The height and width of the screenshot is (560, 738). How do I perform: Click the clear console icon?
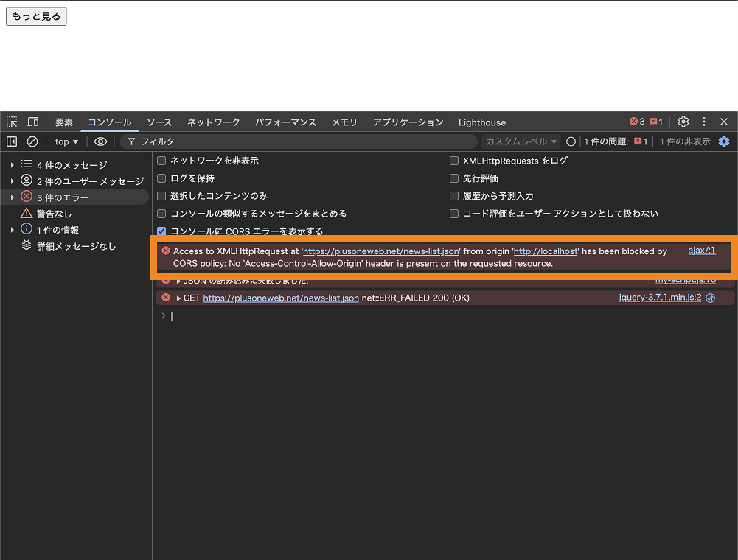(32, 141)
